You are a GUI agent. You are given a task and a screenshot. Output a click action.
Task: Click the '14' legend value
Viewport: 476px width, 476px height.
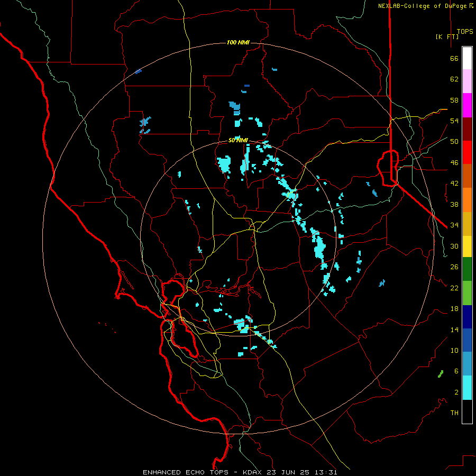pos(454,329)
